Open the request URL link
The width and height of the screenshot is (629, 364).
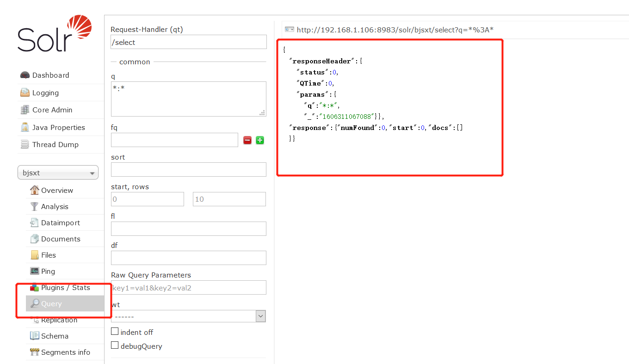point(395,30)
